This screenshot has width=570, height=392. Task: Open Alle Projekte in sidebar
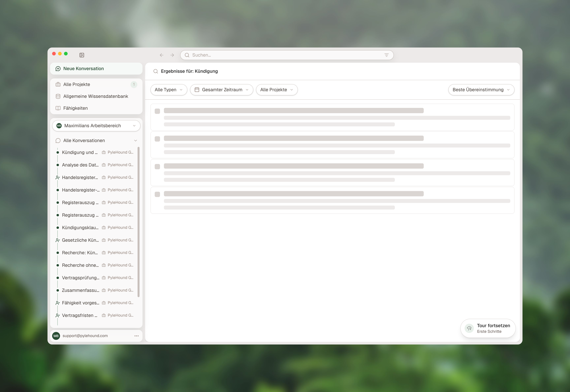[x=96, y=84]
